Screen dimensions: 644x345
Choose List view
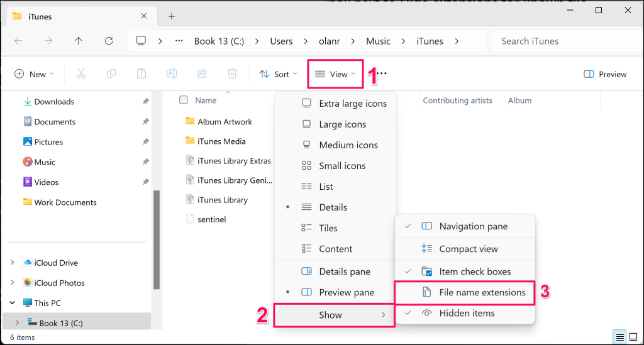tap(335, 187)
